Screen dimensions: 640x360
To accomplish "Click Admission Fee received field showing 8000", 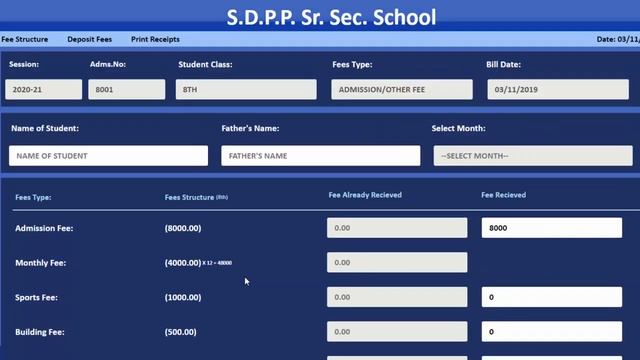I will click(552, 228).
